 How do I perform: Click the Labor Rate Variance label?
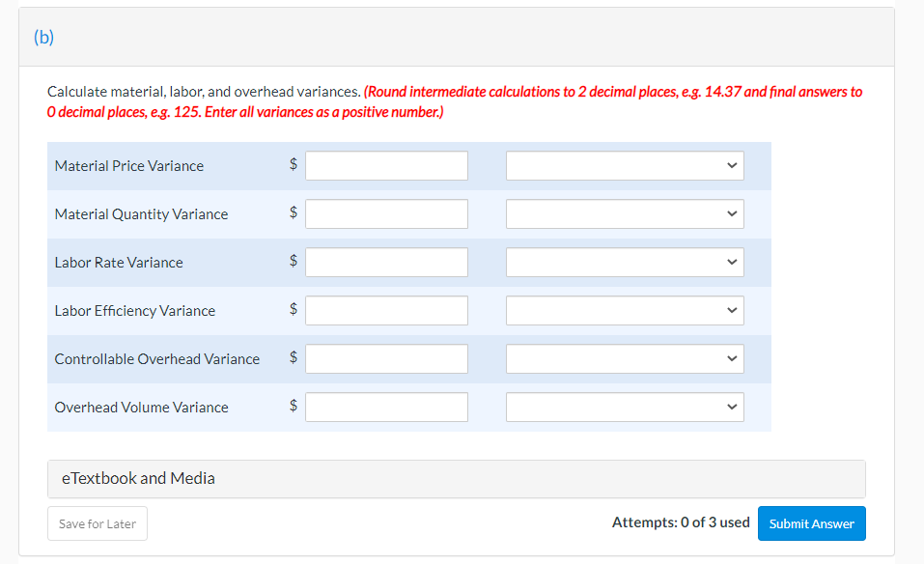pyautogui.click(x=119, y=263)
